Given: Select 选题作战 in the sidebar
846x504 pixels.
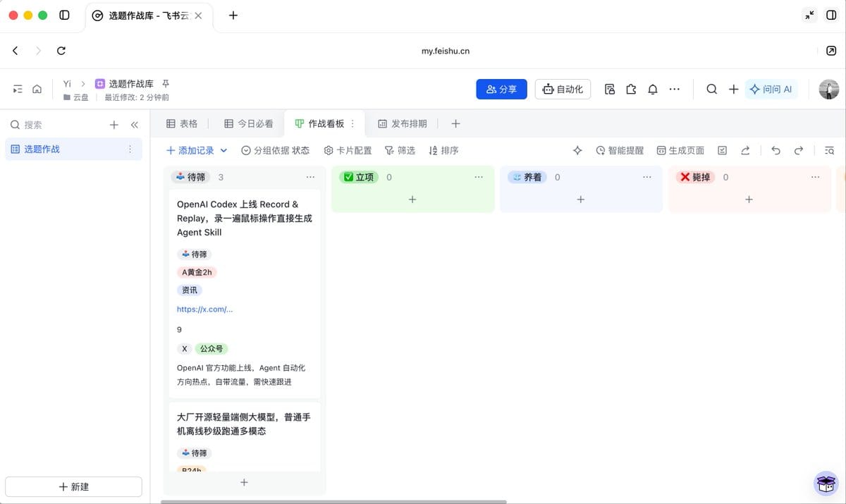Looking at the screenshot, I should (73, 149).
